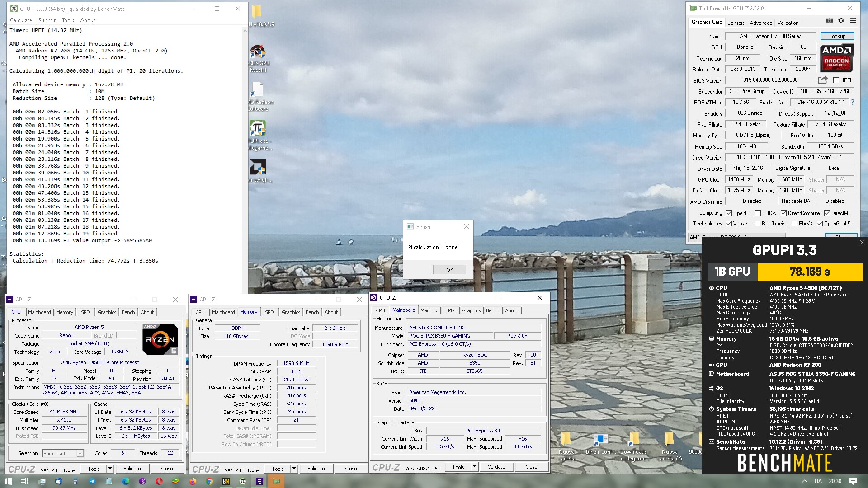Open the ASUS GPU Tweak desktop shortcut

[258, 59]
